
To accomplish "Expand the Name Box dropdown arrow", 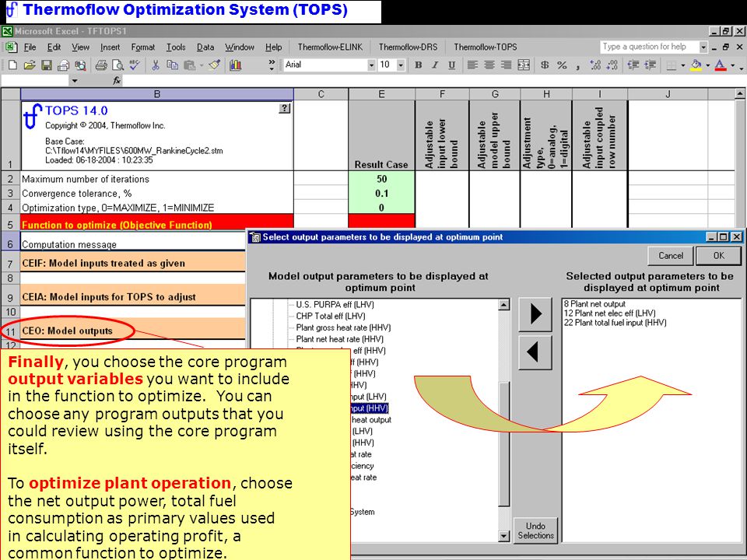I will pyautogui.click(x=75, y=81).
